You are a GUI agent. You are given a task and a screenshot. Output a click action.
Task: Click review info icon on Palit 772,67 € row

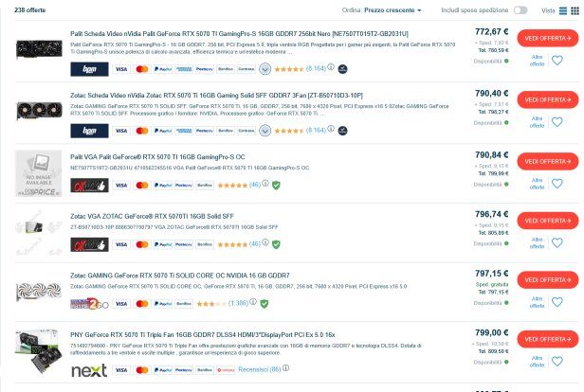click(x=331, y=67)
